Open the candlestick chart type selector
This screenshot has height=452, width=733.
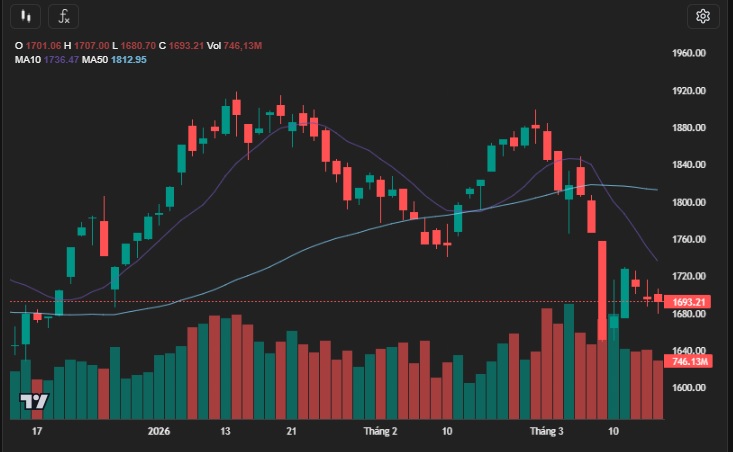click(x=27, y=16)
